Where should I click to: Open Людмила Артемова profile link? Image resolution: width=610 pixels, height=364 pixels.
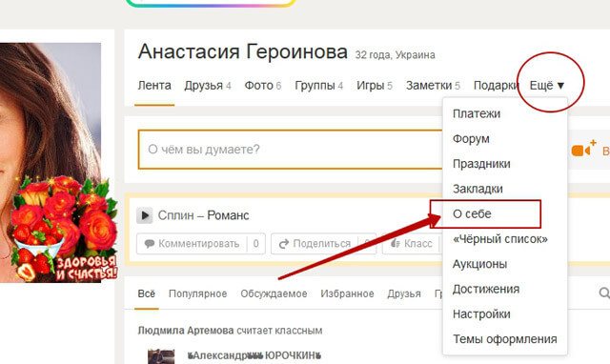point(186,331)
